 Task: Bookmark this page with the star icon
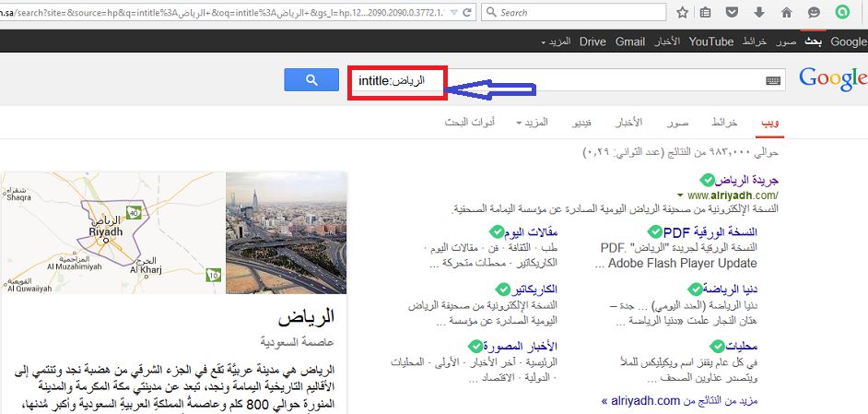coord(683,12)
